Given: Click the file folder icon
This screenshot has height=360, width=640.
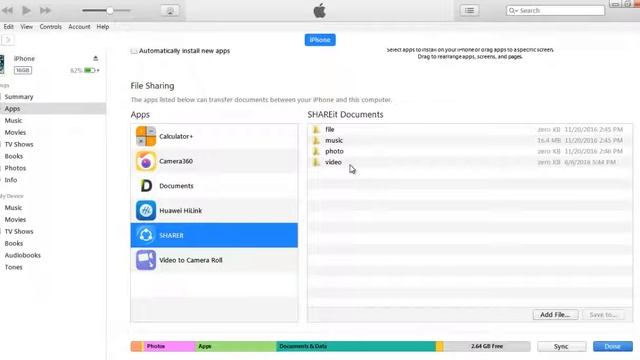Looking at the screenshot, I should click(x=316, y=129).
